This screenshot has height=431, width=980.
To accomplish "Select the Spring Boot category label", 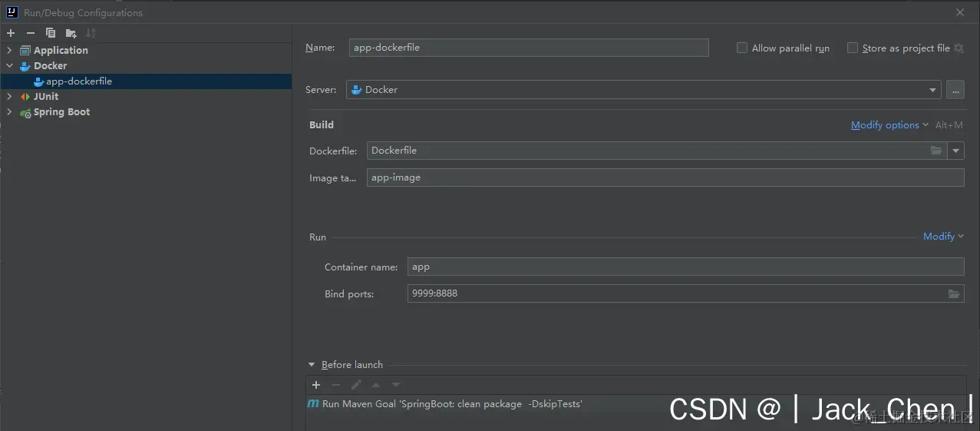I will coord(62,112).
